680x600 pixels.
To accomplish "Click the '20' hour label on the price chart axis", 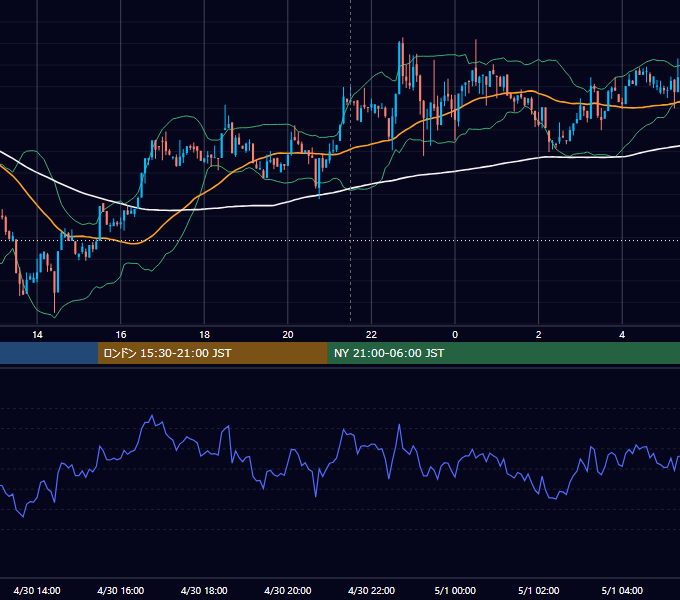I will pos(288,335).
